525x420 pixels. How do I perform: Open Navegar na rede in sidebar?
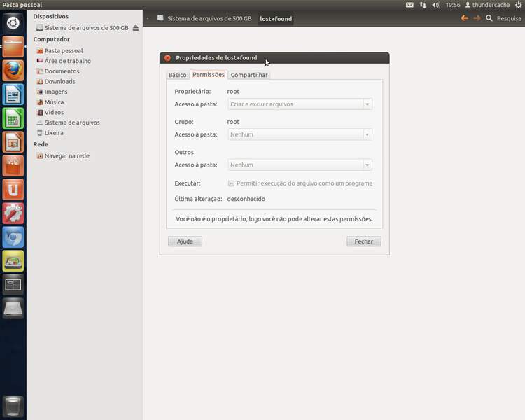63,155
